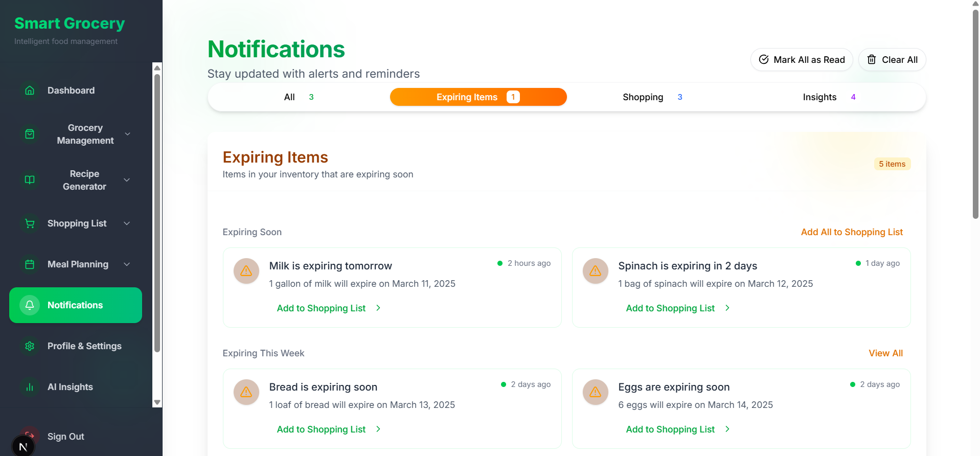This screenshot has height=456, width=980.
Task: Click the Milk is expiring tomorrow title
Action: (x=330, y=266)
